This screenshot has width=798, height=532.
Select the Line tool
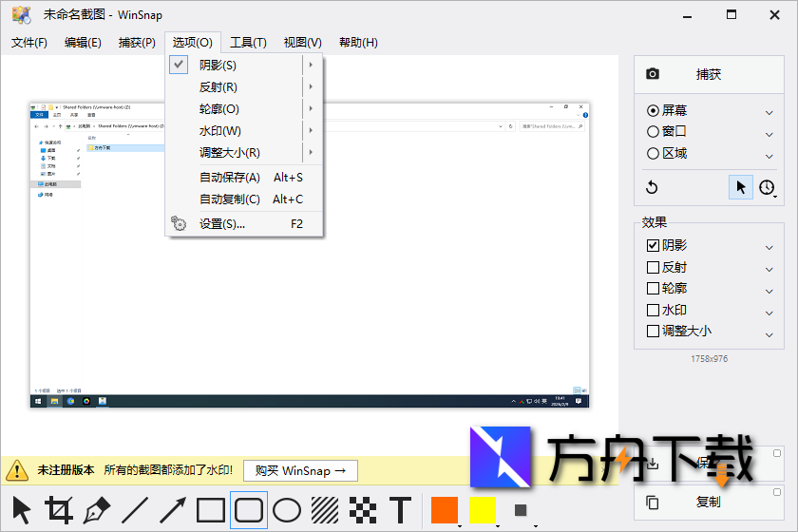point(135,510)
